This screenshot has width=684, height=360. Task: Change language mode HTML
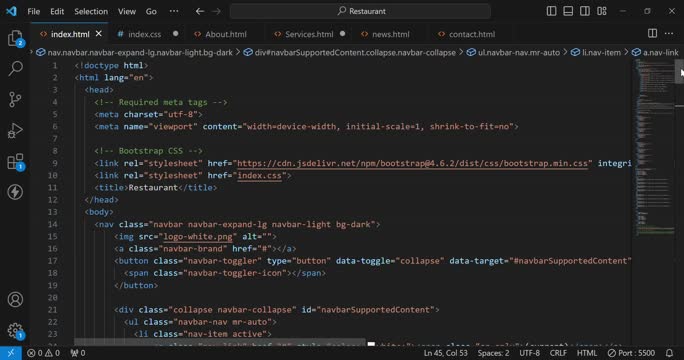click(x=587, y=353)
